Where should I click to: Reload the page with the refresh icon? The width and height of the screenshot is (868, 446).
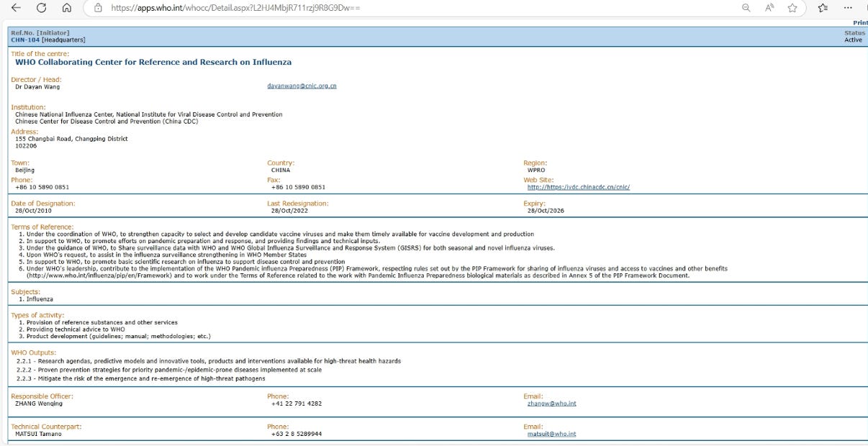42,8
